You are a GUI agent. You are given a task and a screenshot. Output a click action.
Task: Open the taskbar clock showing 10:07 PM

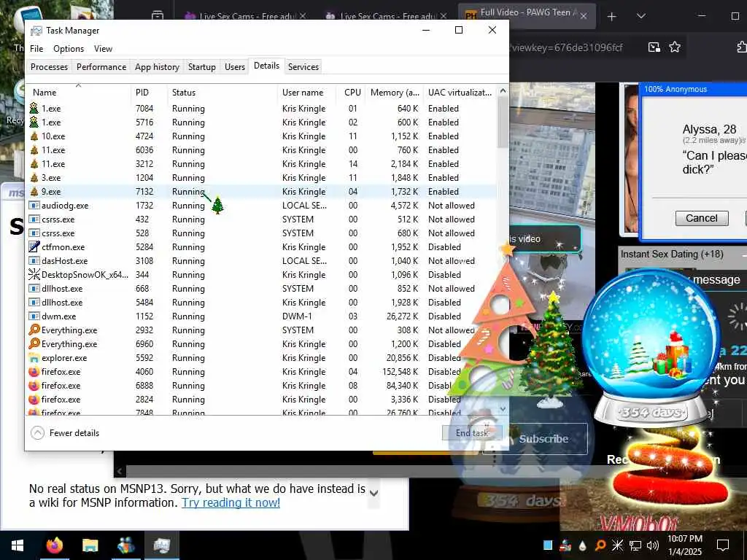point(684,545)
